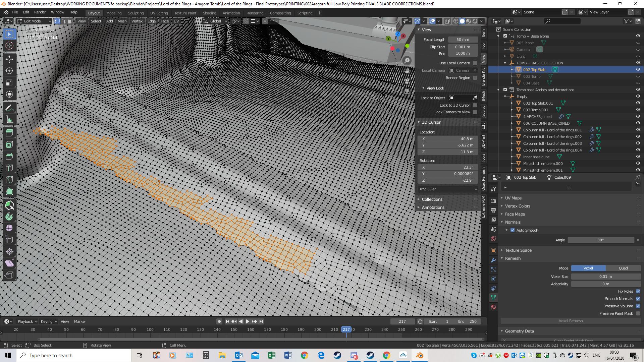Choose the Inset Faces tool
Image resolution: width=644 pixels, height=362 pixels.
point(9,144)
